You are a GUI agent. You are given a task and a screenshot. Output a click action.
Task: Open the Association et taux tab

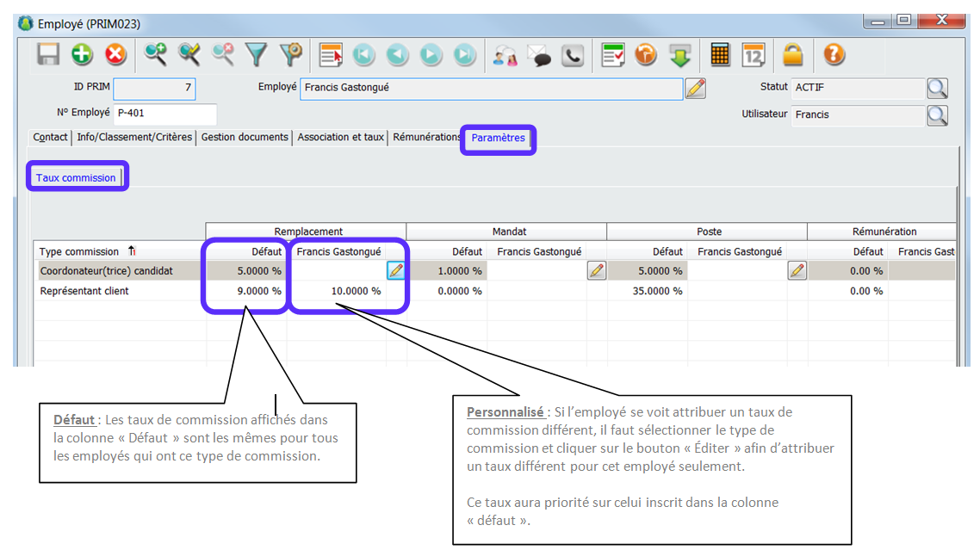pos(340,137)
